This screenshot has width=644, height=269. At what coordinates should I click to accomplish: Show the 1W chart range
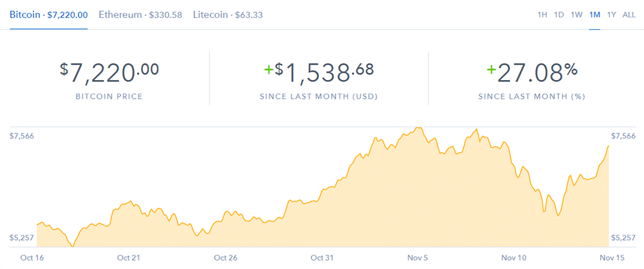point(576,15)
